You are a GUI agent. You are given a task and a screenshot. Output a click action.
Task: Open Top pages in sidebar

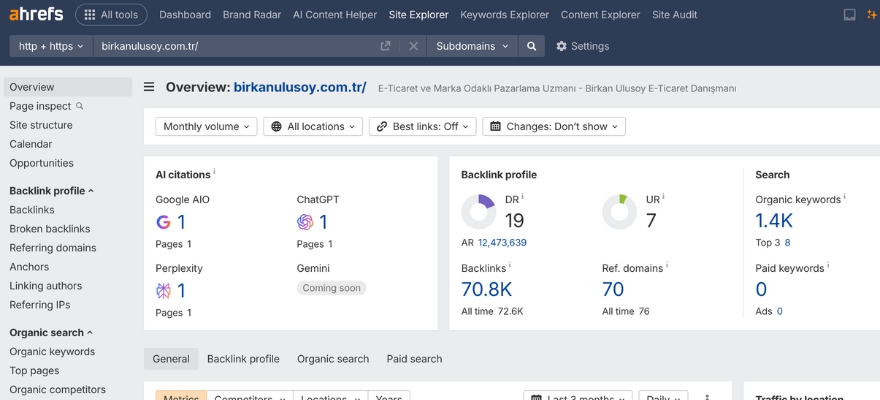click(x=34, y=371)
